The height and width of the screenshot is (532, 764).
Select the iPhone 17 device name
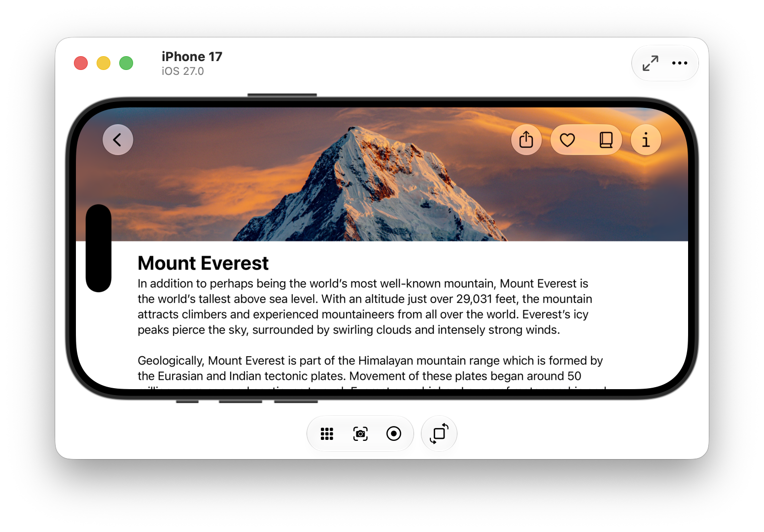pyautogui.click(x=192, y=57)
